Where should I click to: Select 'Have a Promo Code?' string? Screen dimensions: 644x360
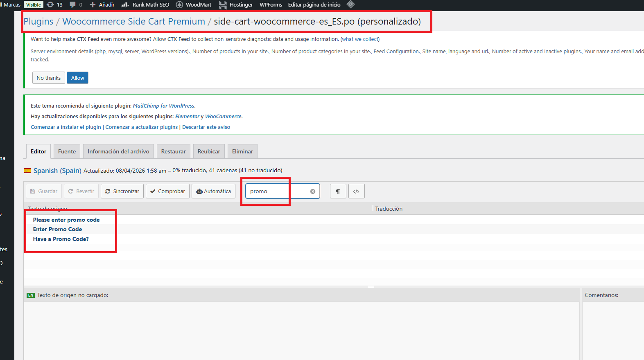[x=61, y=239]
